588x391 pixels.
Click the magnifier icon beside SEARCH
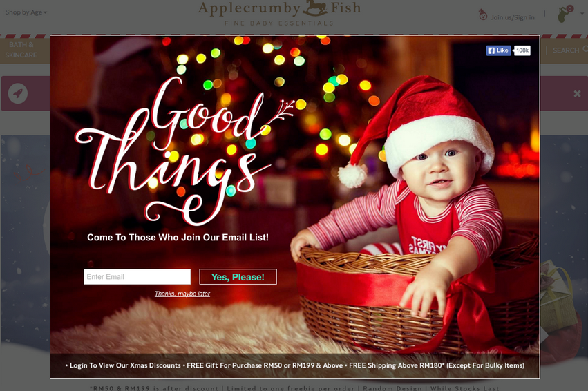coord(585,49)
